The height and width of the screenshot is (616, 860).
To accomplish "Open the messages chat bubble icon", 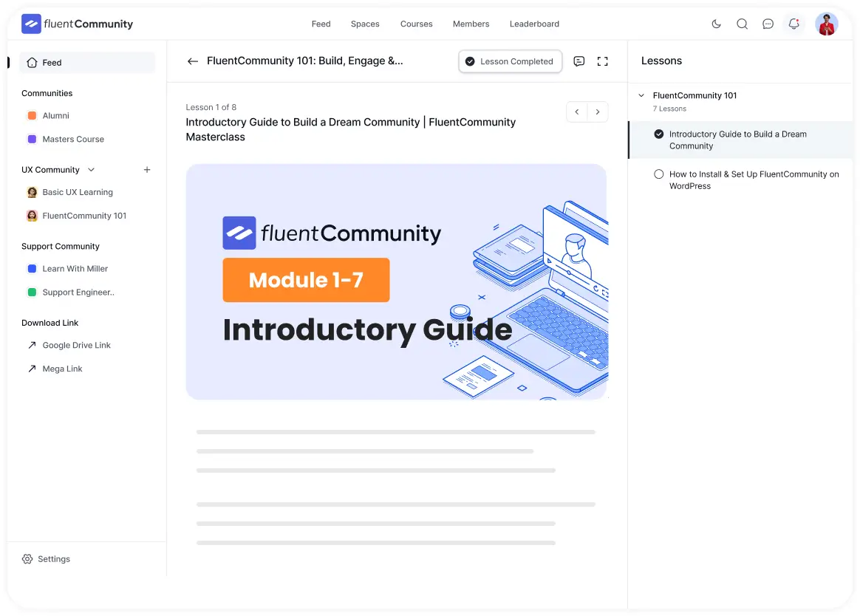I will tap(768, 24).
